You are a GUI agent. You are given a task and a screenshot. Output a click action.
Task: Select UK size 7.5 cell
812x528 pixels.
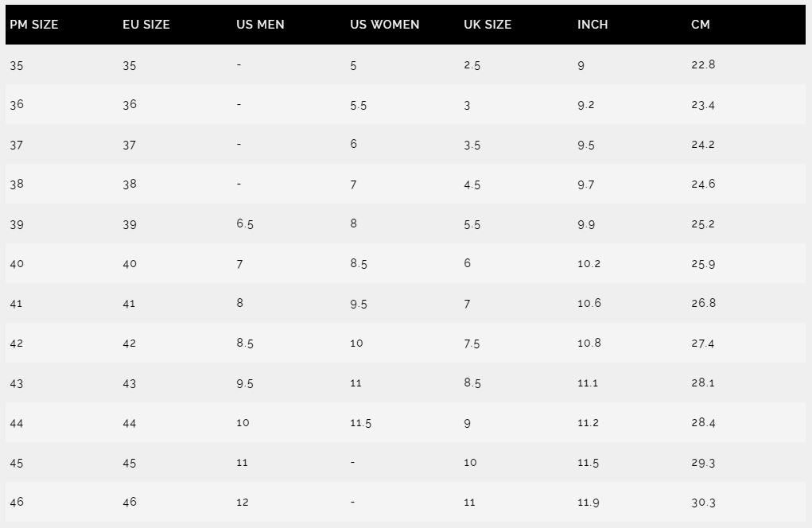(472, 344)
